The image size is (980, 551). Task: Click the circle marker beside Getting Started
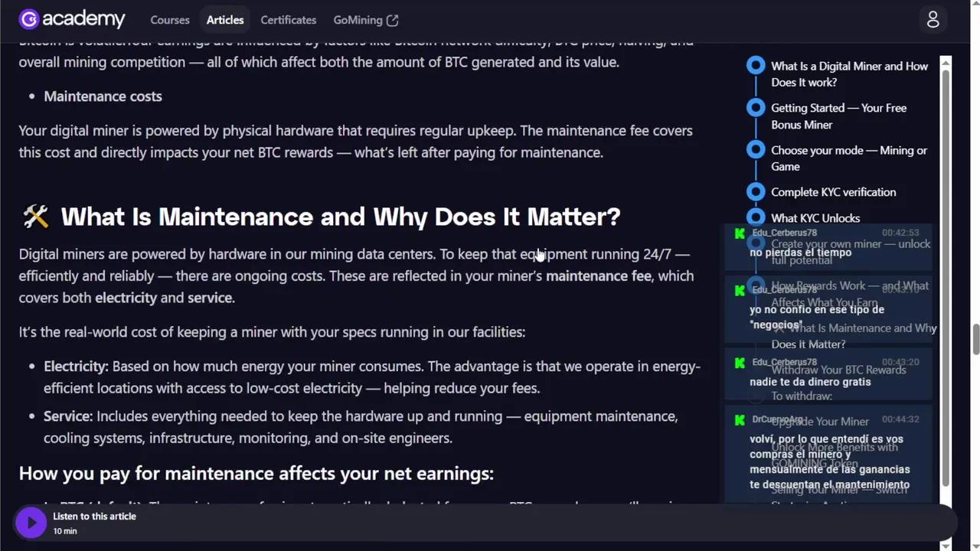tap(756, 108)
